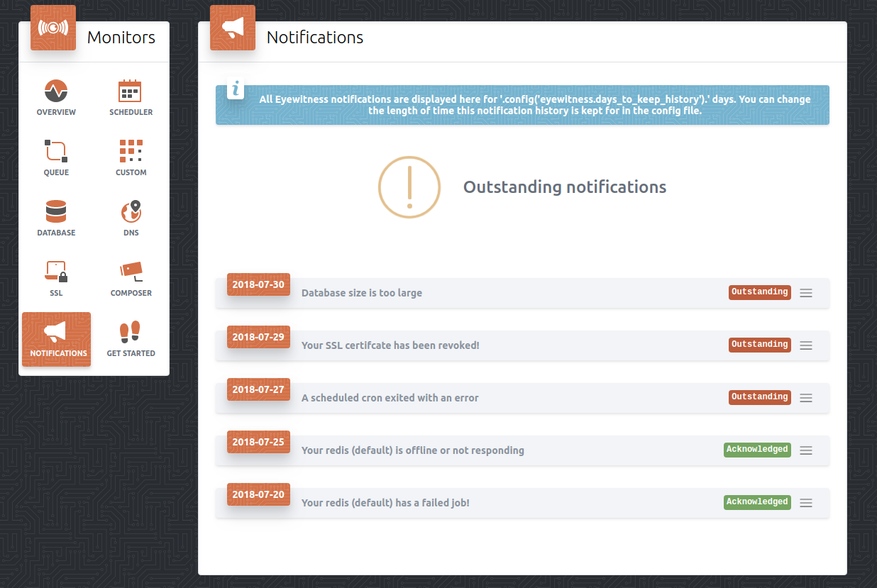Image resolution: width=877 pixels, height=588 pixels.
Task: Click the outstanding exclamation circle icon
Action: (x=409, y=187)
